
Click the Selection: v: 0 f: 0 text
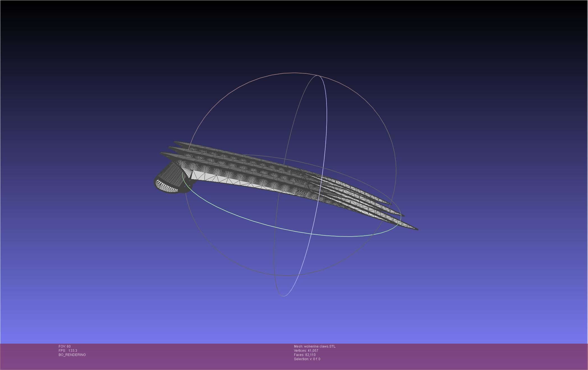307,359
